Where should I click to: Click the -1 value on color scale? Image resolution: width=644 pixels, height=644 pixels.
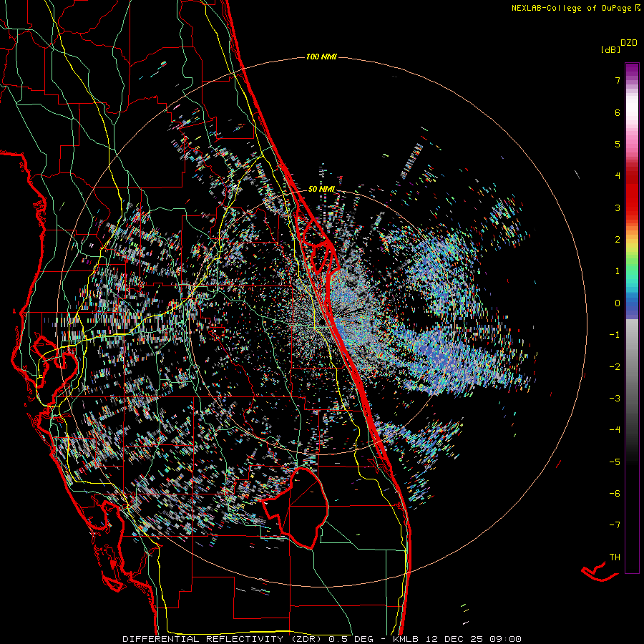pyautogui.click(x=615, y=335)
